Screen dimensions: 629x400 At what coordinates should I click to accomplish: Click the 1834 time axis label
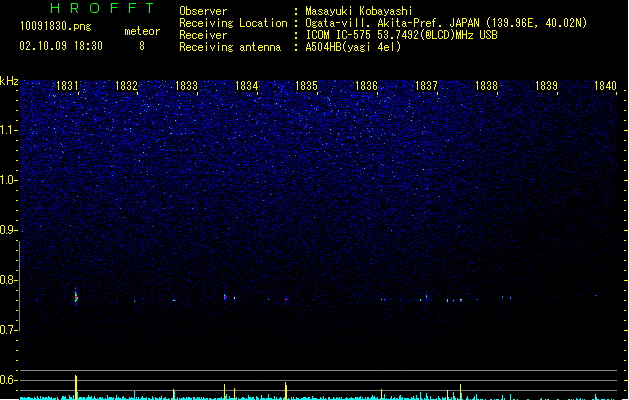click(246, 86)
